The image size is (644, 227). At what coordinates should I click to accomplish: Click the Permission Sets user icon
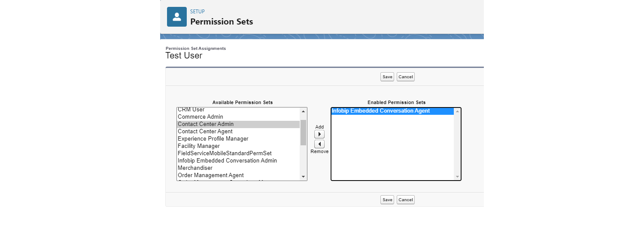(x=177, y=17)
